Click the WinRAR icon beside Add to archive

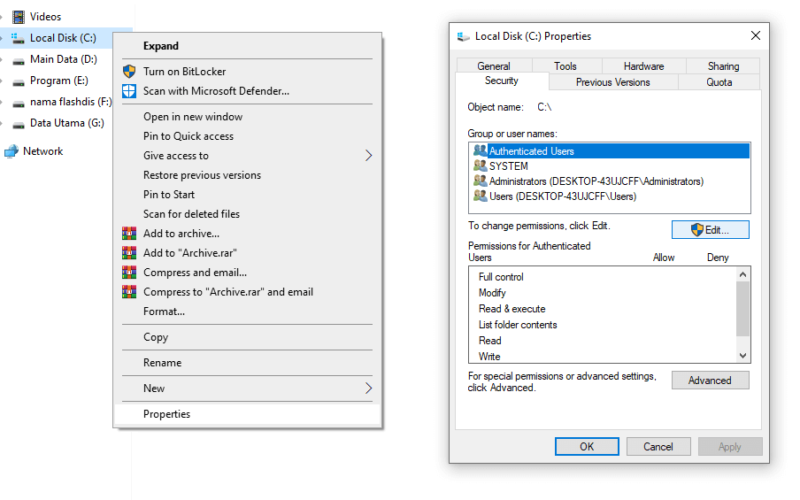(129, 234)
